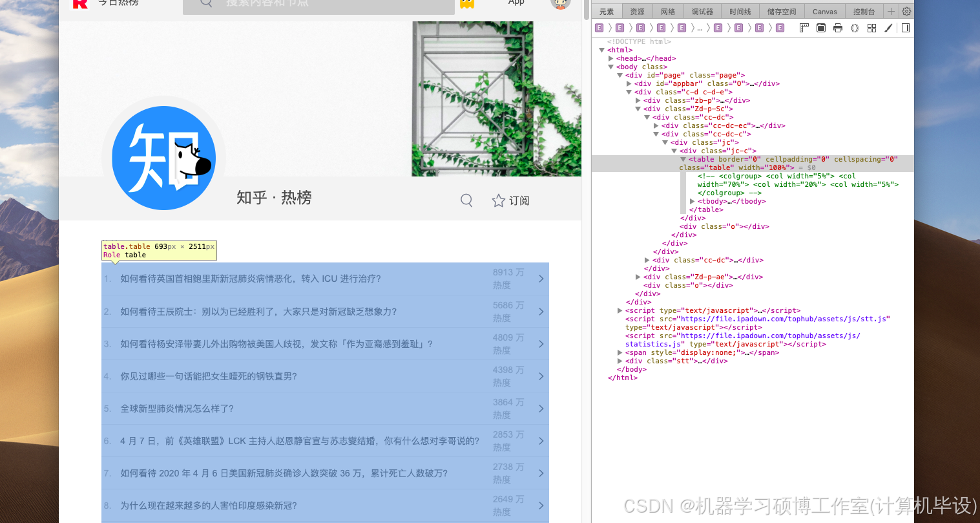Open hot list item about 王辰院士
This screenshot has height=523, width=980.
tap(258, 311)
